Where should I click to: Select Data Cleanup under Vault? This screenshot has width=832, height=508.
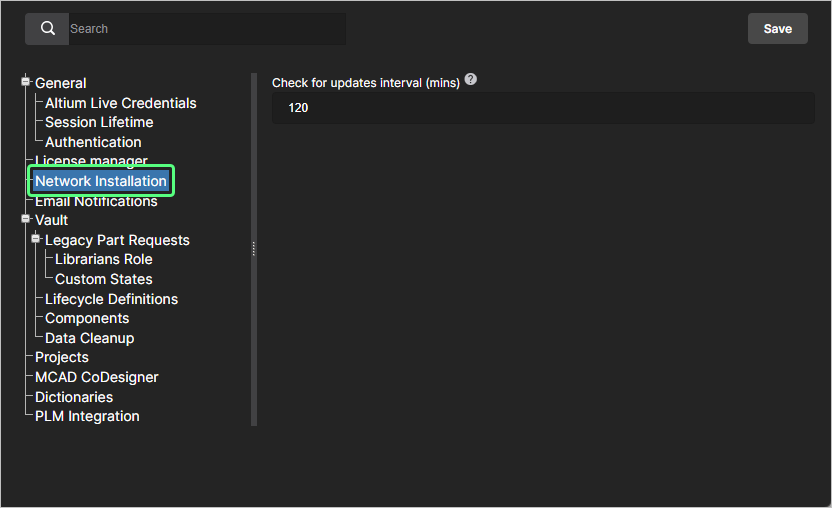click(x=89, y=338)
